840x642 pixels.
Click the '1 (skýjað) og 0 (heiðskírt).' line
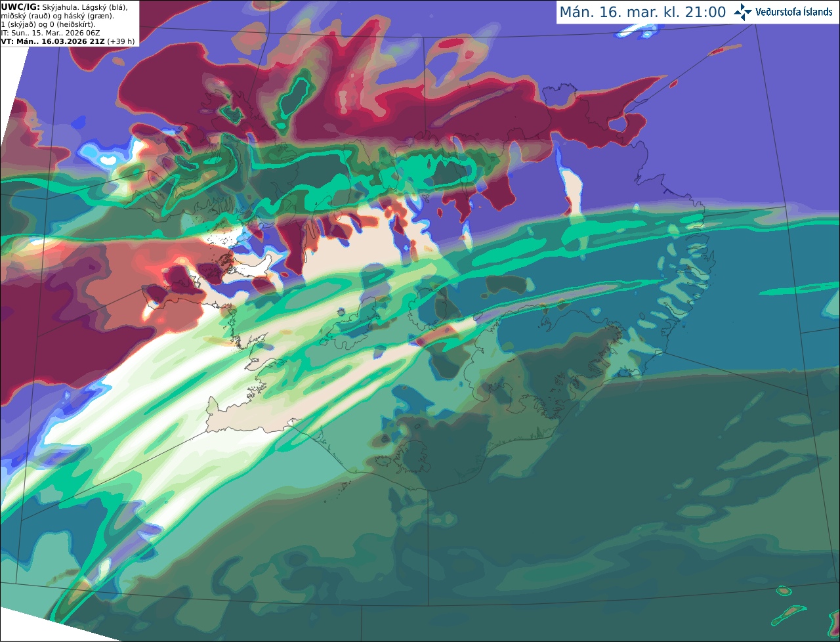[48, 24]
